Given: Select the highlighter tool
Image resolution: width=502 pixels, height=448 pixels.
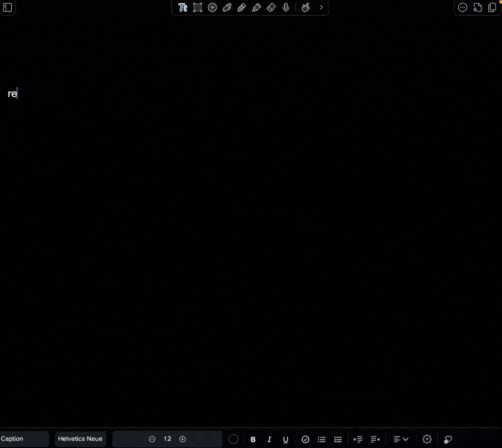Looking at the screenshot, I should pyautogui.click(x=256, y=8).
